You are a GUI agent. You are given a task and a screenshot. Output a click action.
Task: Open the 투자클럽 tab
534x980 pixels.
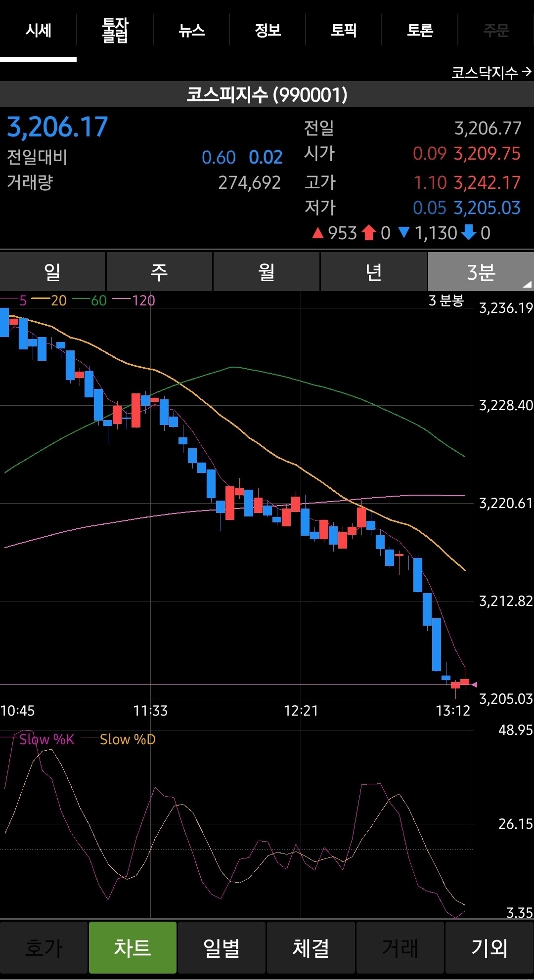pyautogui.click(x=115, y=31)
